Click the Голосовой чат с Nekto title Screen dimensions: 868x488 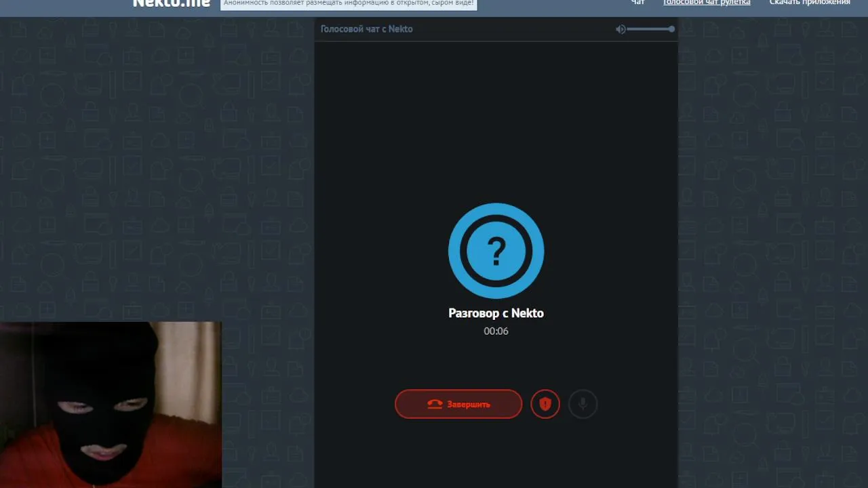click(x=366, y=29)
